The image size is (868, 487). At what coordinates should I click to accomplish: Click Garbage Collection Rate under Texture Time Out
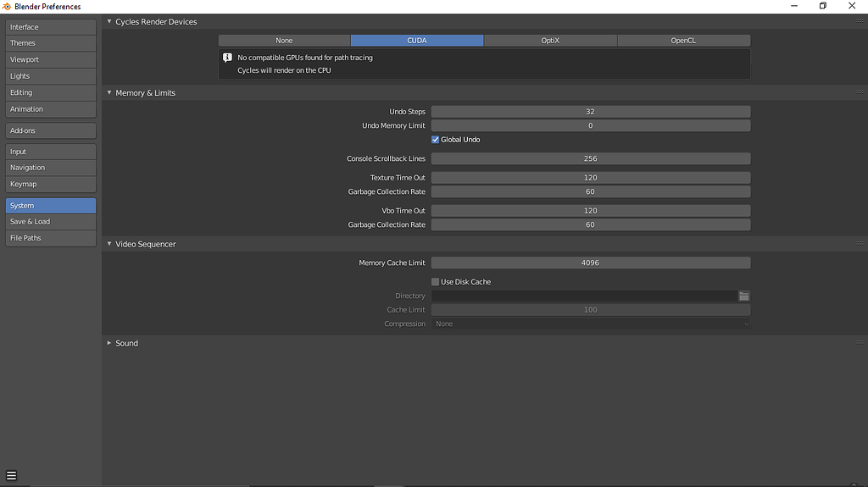[x=591, y=191]
